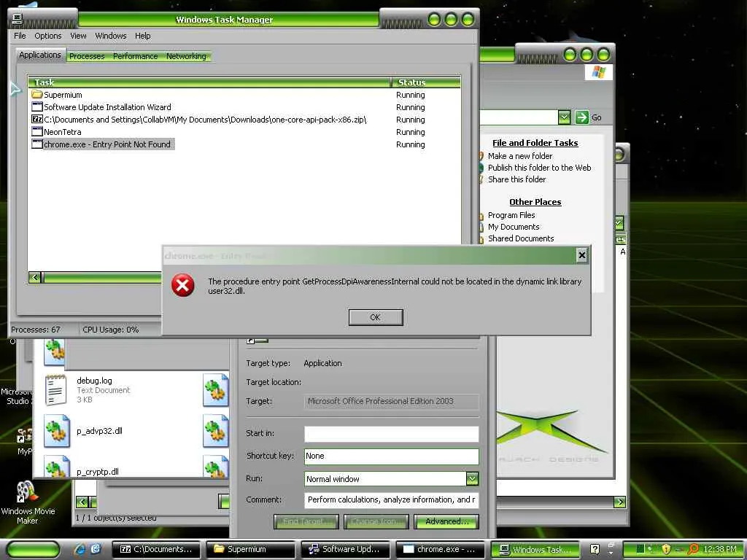The width and height of the screenshot is (747, 560).
Task: Click the 12:38 PM system clock
Action: (x=719, y=549)
